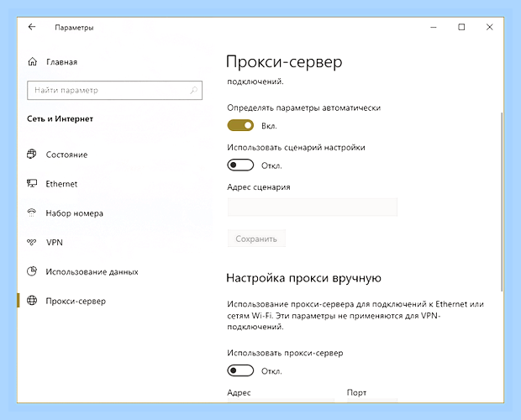Click the Адрес сценария input field
521x420 pixels.
[313, 207]
